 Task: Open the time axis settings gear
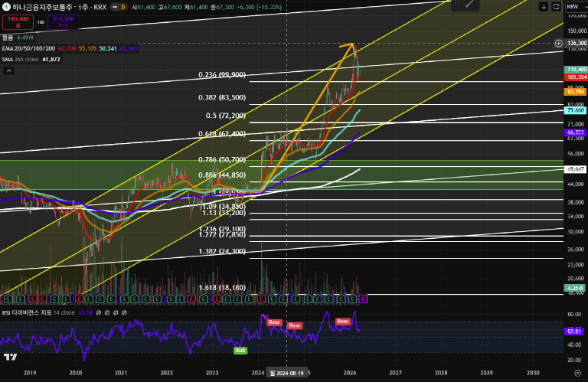pos(577,373)
